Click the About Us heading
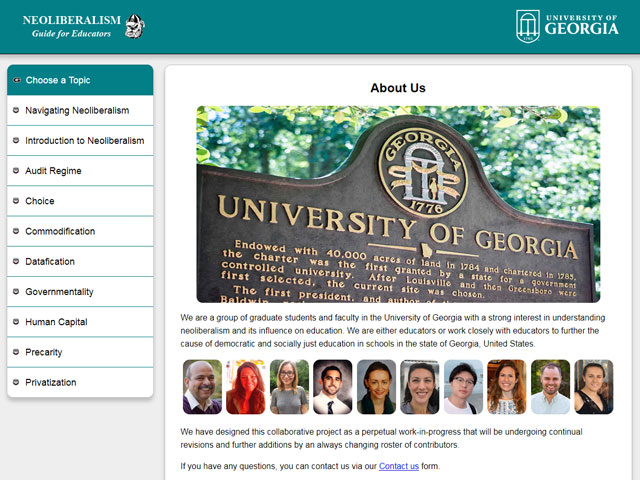This screenshot has height=480, width=640. (398, 88)
